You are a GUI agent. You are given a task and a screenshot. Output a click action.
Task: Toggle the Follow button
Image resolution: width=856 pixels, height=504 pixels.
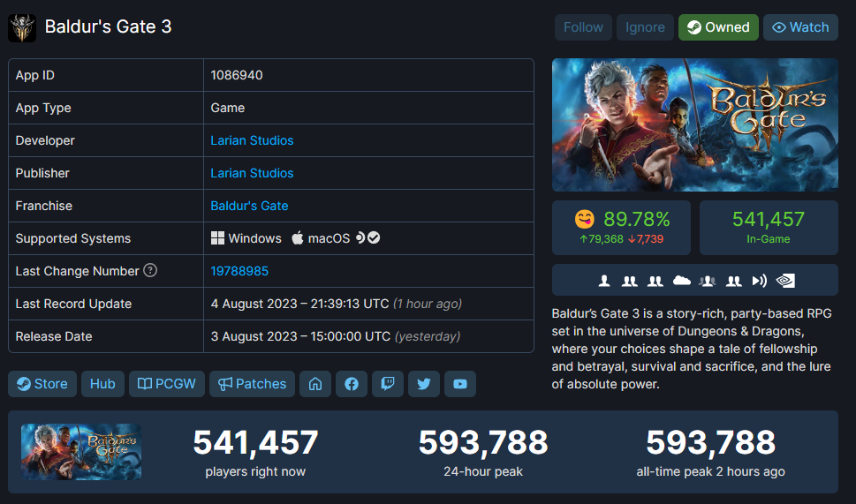583,27
